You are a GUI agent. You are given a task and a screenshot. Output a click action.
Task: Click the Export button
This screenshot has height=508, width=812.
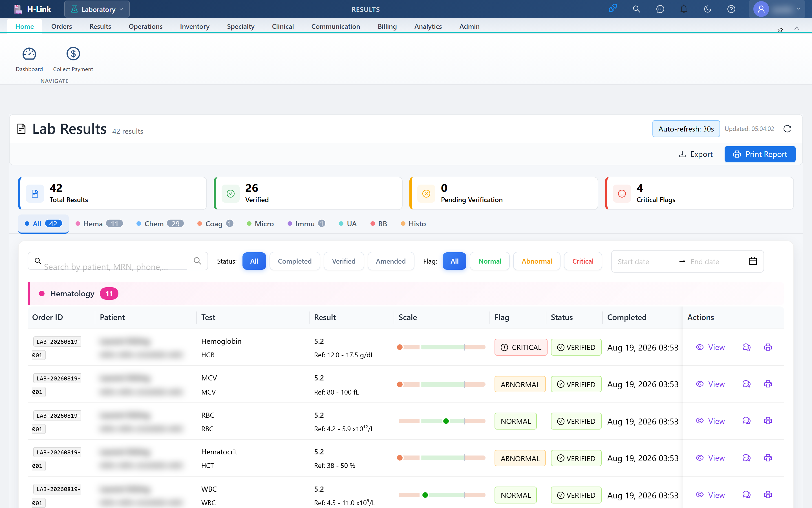tap(696, 154)
